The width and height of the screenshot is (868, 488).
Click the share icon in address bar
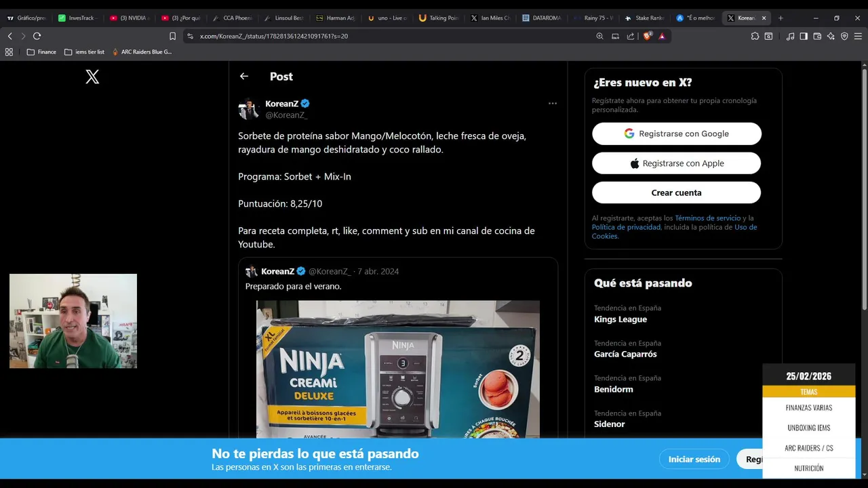coord(631,36)
